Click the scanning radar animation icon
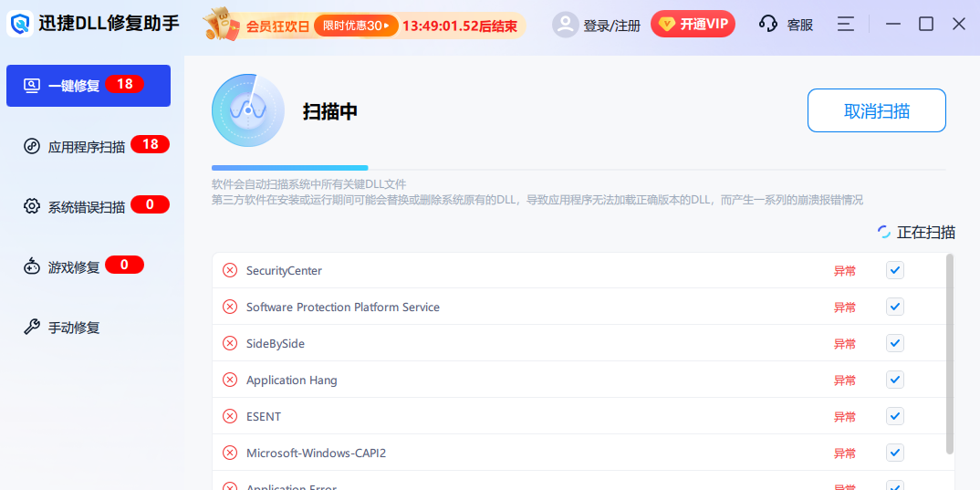 pos(248,110)
